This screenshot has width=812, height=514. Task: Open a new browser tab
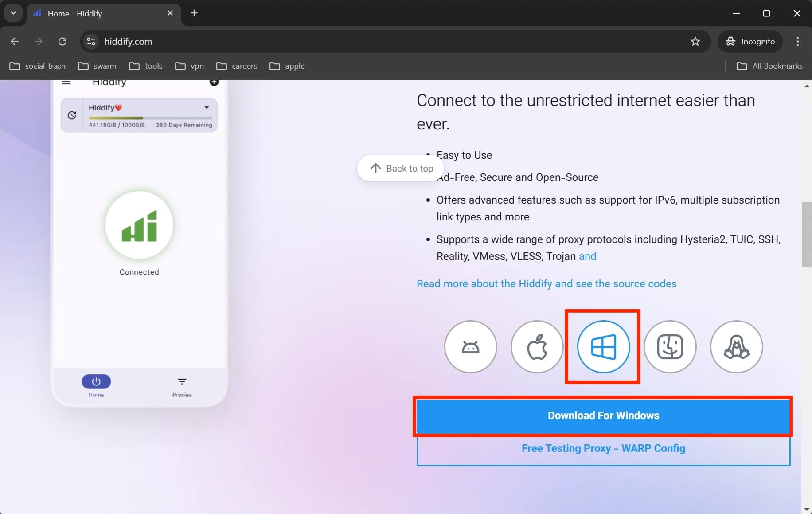click(194, 13)
